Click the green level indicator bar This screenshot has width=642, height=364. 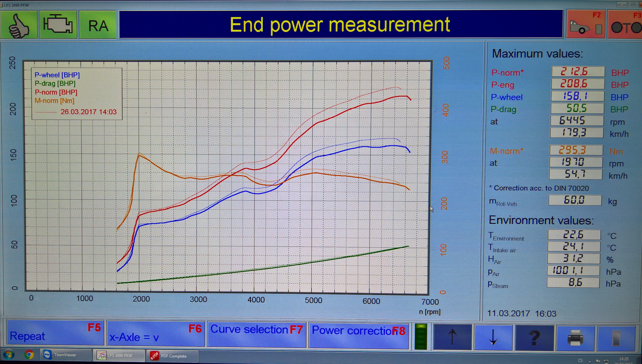coord(421,337)
